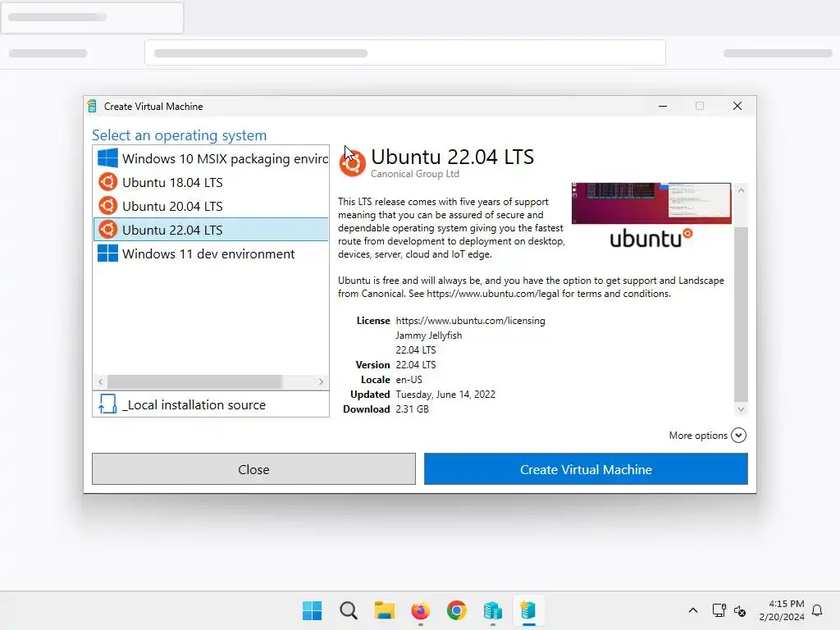This screenshot has height=630, width=840.
Task: Open Hyper-V Manager taskbar icon
Action: [493, 610]
